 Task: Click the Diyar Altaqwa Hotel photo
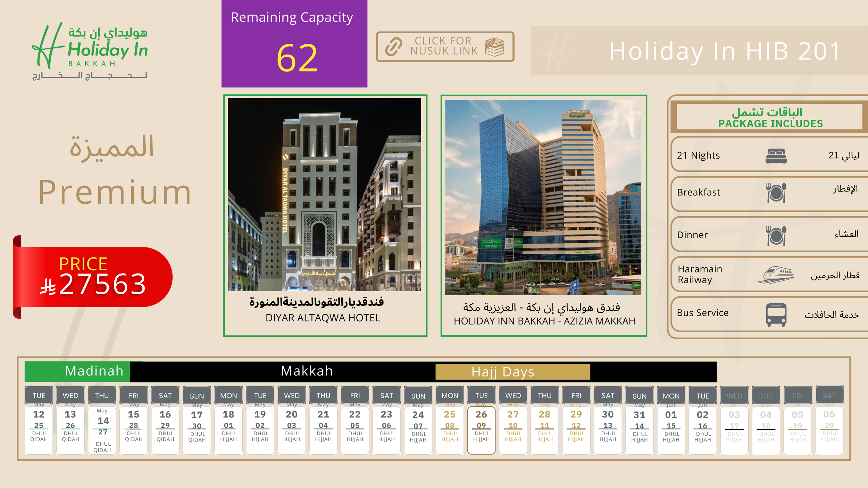click(324, 194)
